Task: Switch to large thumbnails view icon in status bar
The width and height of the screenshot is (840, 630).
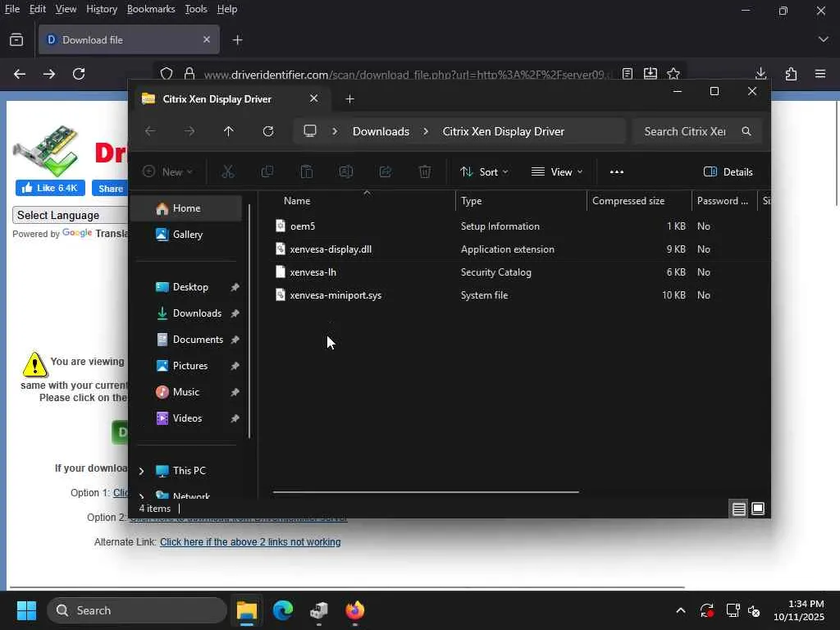Action: tap(757, 509)
